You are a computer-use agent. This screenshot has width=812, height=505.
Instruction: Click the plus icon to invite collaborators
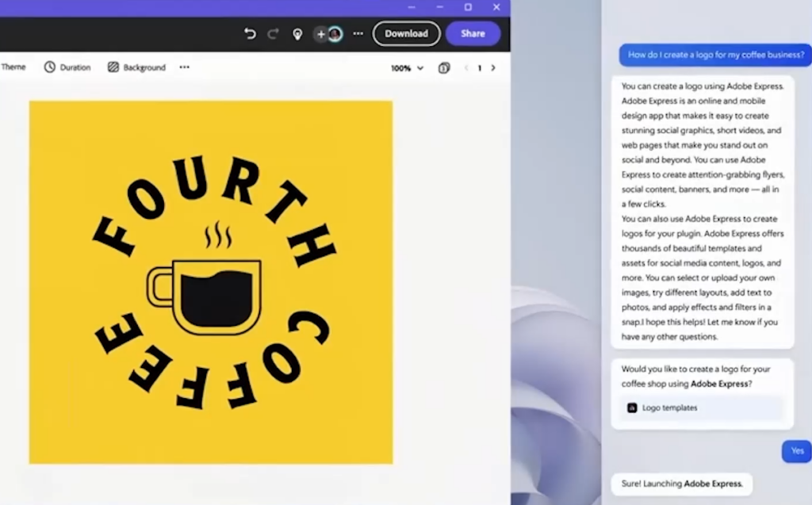(x=320, y=34)
